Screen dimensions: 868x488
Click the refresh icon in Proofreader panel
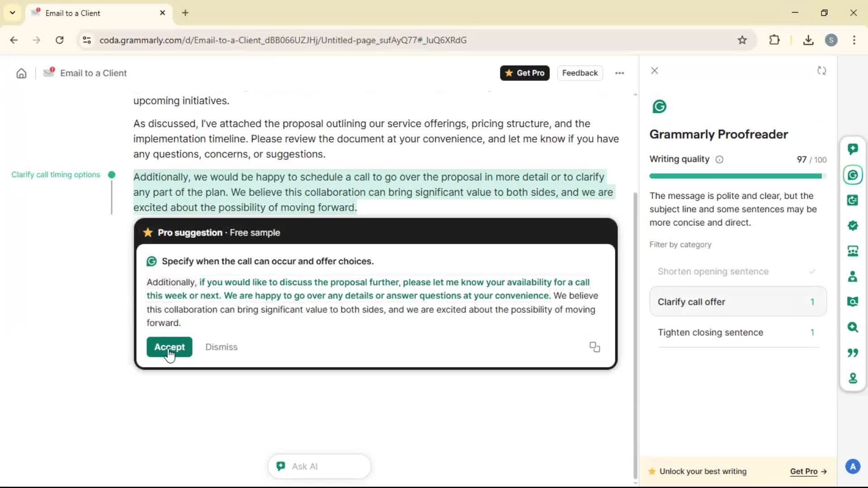821,71
